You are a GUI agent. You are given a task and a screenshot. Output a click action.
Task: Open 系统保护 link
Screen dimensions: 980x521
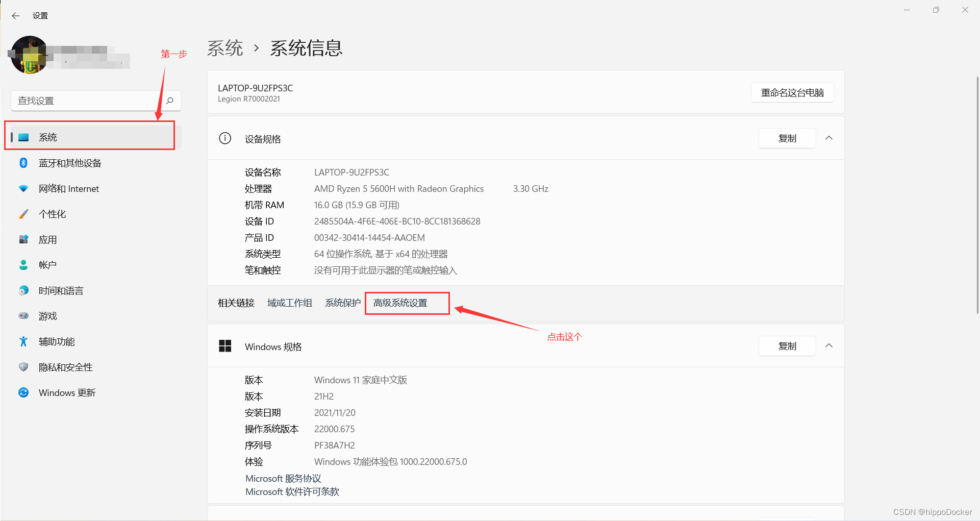point(343,303)
